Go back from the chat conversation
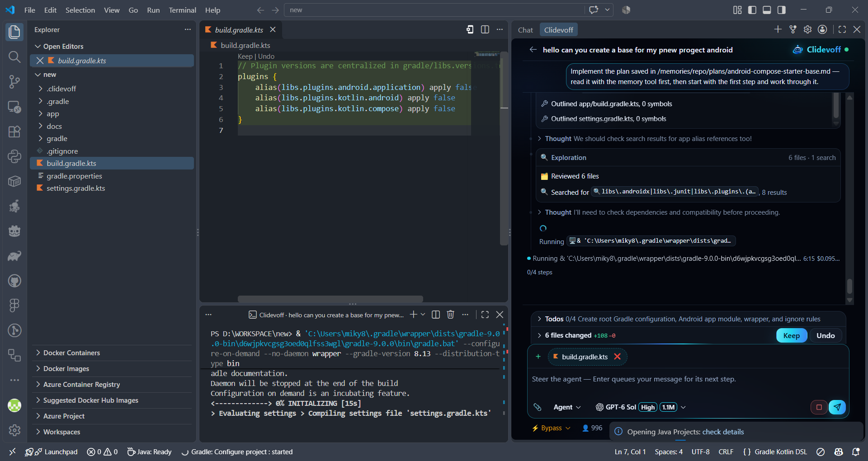 point(533,50)
